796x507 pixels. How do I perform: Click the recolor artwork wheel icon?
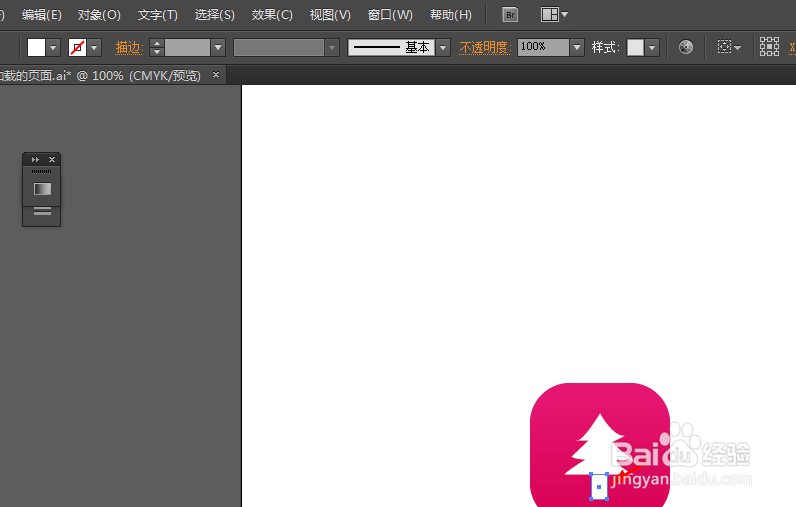pyautogui.click(x=686, y=47)
